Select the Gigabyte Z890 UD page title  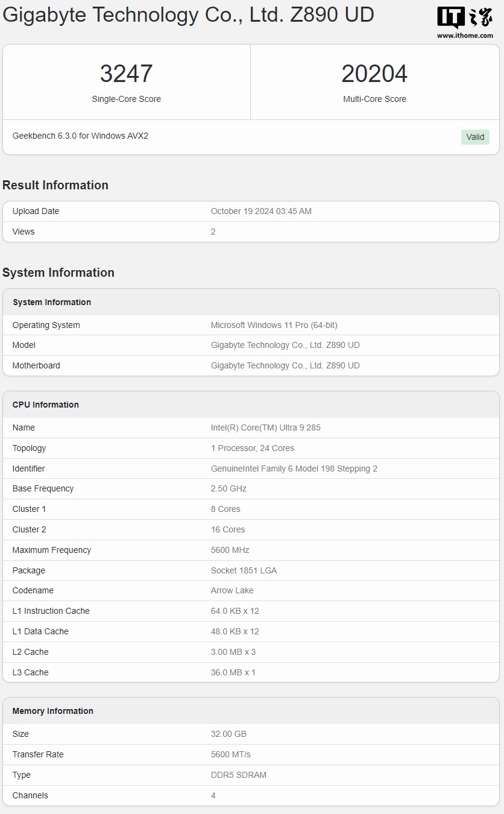pyautogui.click(x=188, y=15)
